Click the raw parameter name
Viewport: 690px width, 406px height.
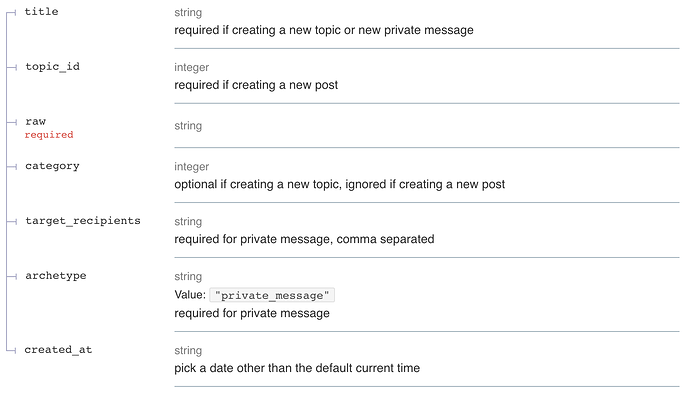pyautogui.click(x=36, y=121)
